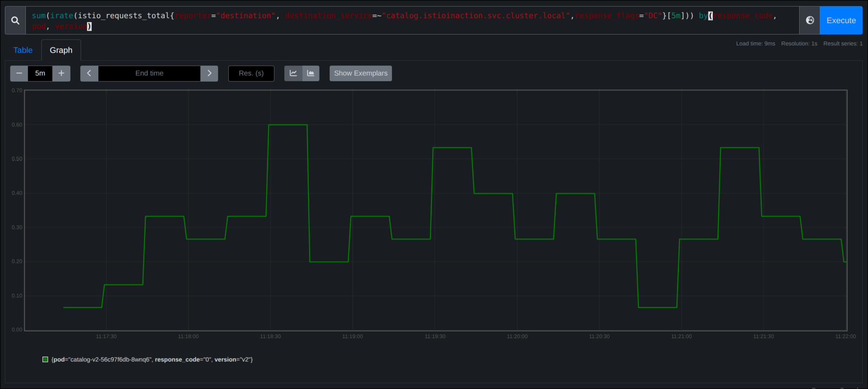Select the catalog-v2 legend series label
This screenshot has width=868, height=389.
coord(152,360)
